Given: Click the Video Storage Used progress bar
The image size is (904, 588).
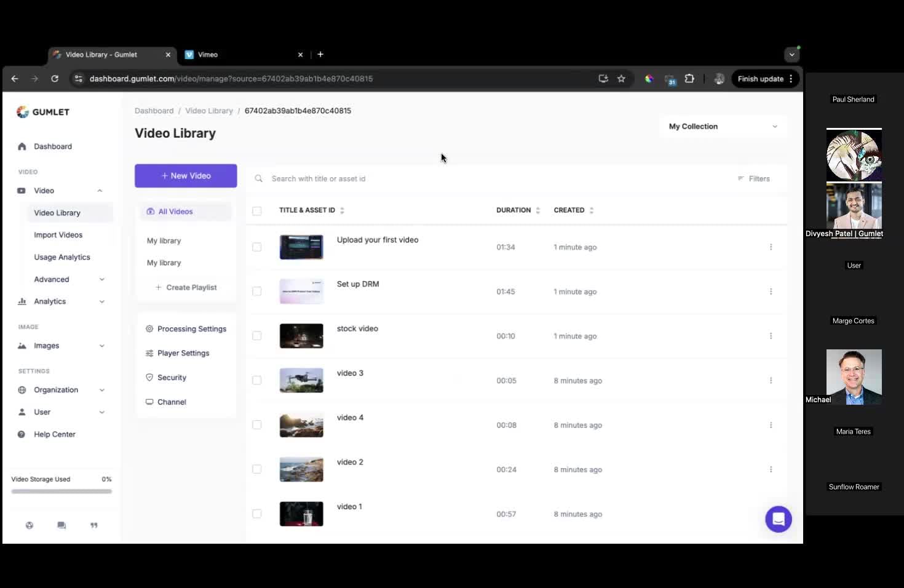Looking at the screenshot, I should 61,491.
